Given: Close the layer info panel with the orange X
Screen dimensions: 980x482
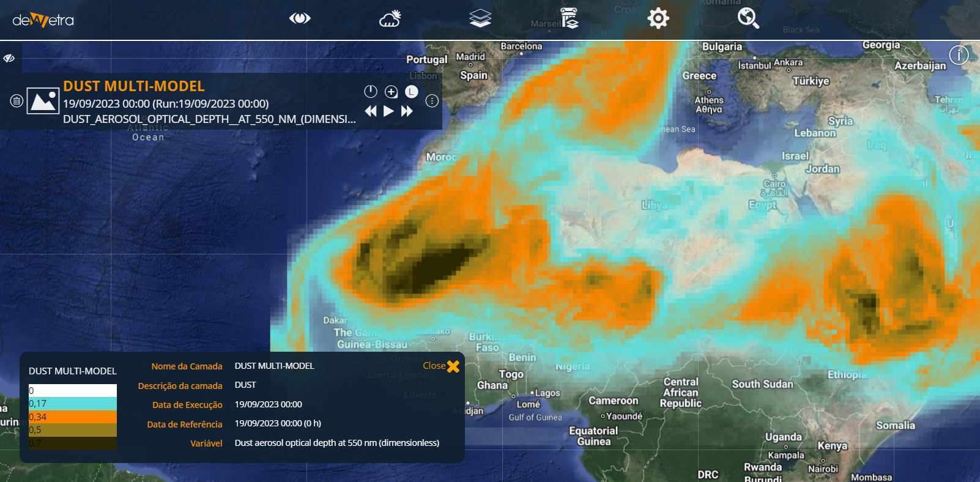Looking at the screenshot, I should point(453,366).
